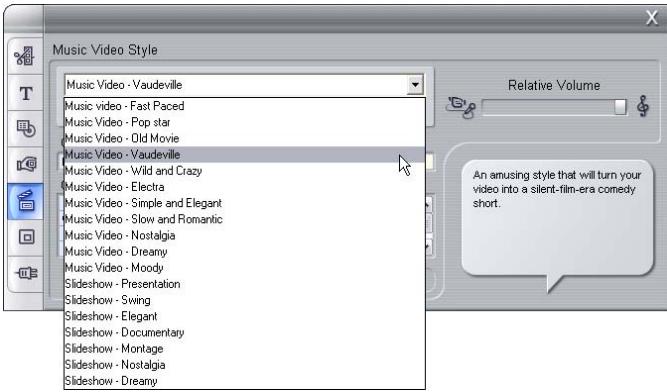Open the picture-in-picture frame tool icon
The width and height of the screenshot is (667, 392).
[25, 237]
